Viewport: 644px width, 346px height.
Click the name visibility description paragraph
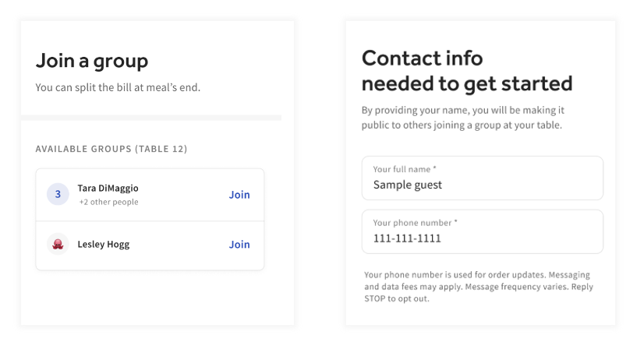(x=465, y=118)
